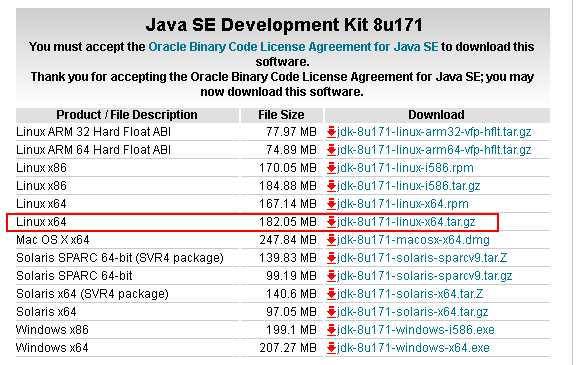Viewport: 581px width, 365px height.
Task: Download jdk-8u171-linux-x64.tar.gz
Action: tap(406, 222)
